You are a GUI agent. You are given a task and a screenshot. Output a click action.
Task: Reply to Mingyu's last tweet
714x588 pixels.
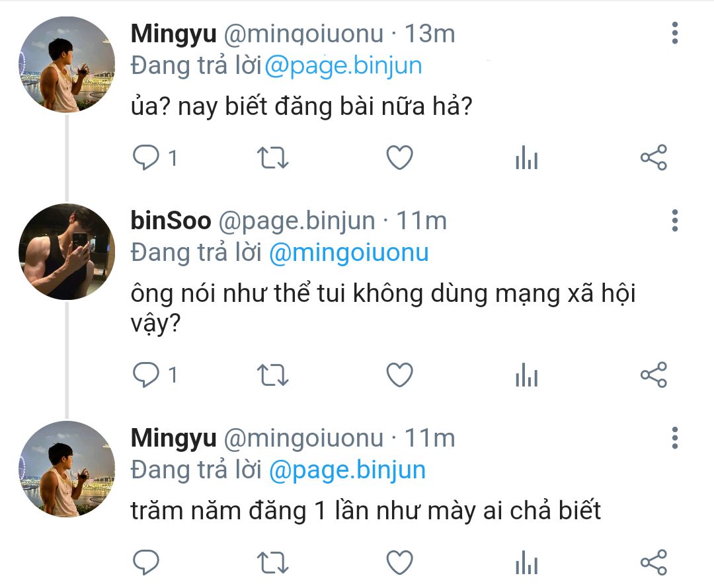[x=146, y=563]
